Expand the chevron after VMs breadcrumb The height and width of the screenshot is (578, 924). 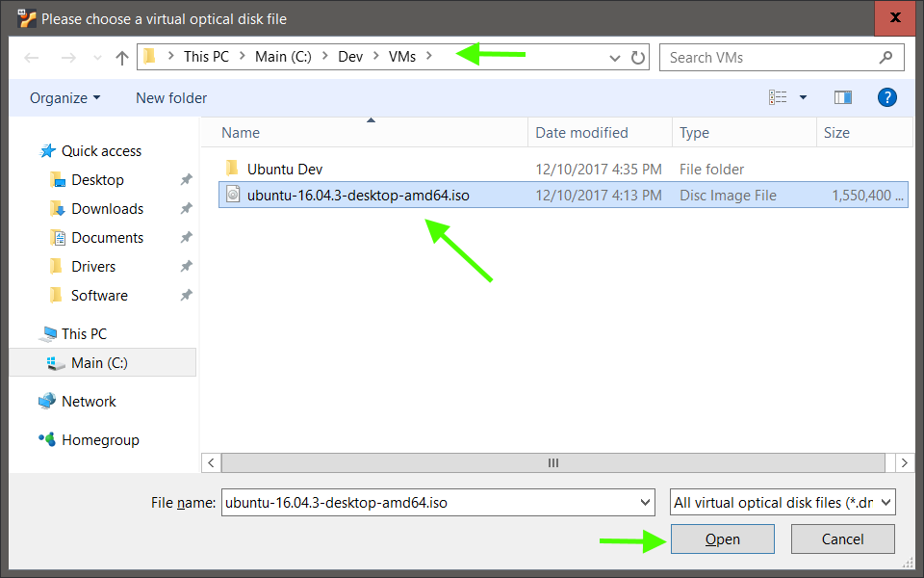[429, 56]
